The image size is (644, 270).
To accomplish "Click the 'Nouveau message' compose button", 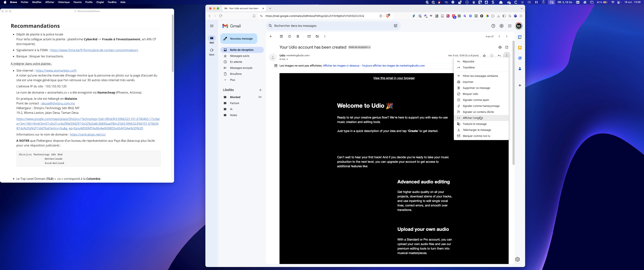I will [x=239, y=39].
